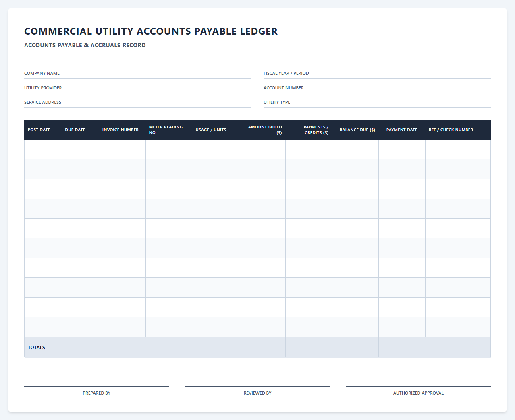Image resolution: width=515 pixels, height=420 pixels.
Task: Click the Totals cell under Payments / Credits
Action: pyautogui.click(x=309, y=347)
